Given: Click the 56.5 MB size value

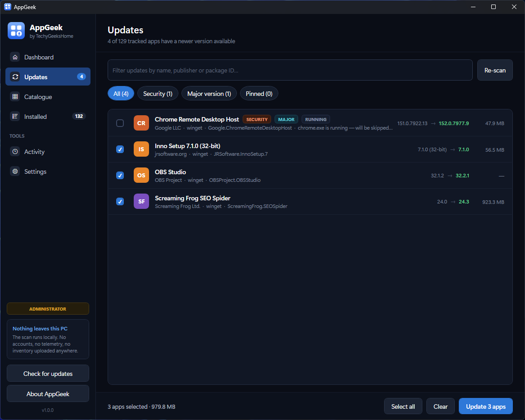Looking at the screenshot, I should click(x=495, y=149).
